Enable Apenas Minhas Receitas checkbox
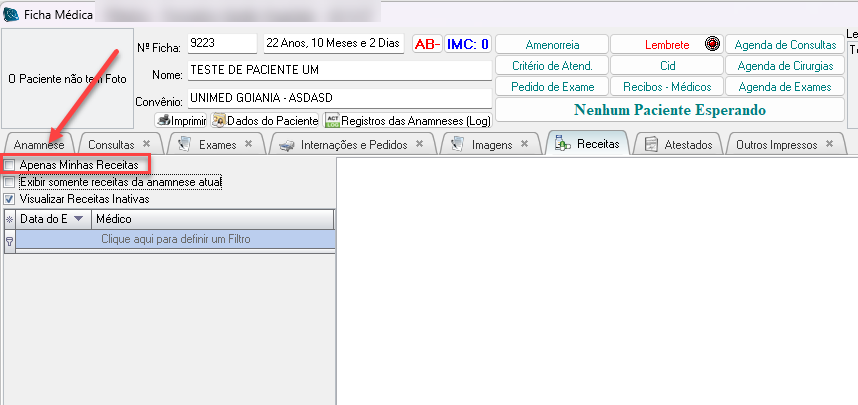This screenshot has width=858, height=405. pos(10,164)
